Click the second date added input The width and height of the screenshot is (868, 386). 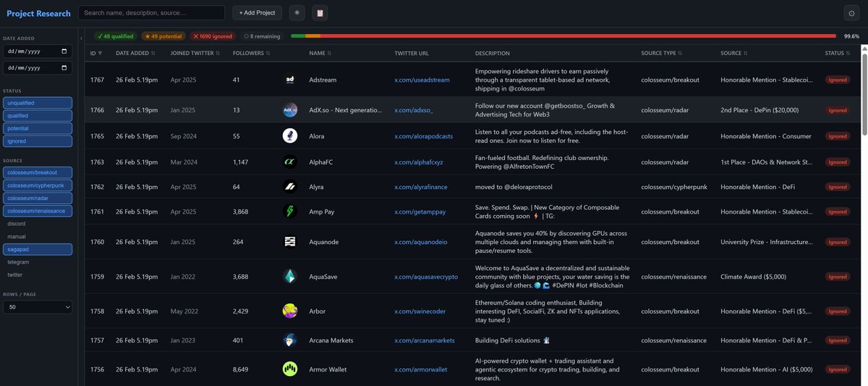pyautogui.click(x=38, y=67)
